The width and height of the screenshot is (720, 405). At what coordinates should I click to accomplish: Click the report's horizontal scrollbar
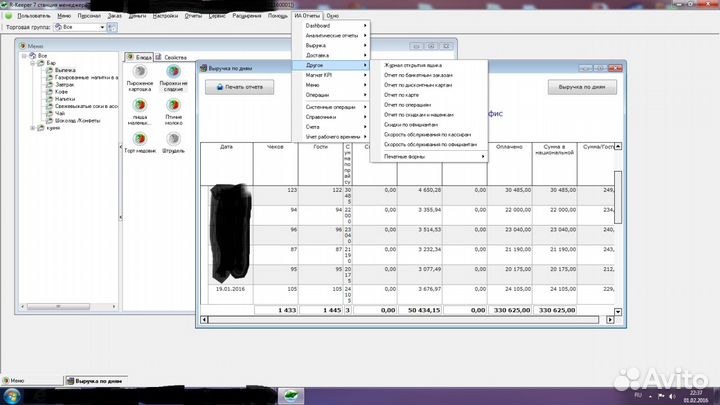400,320
